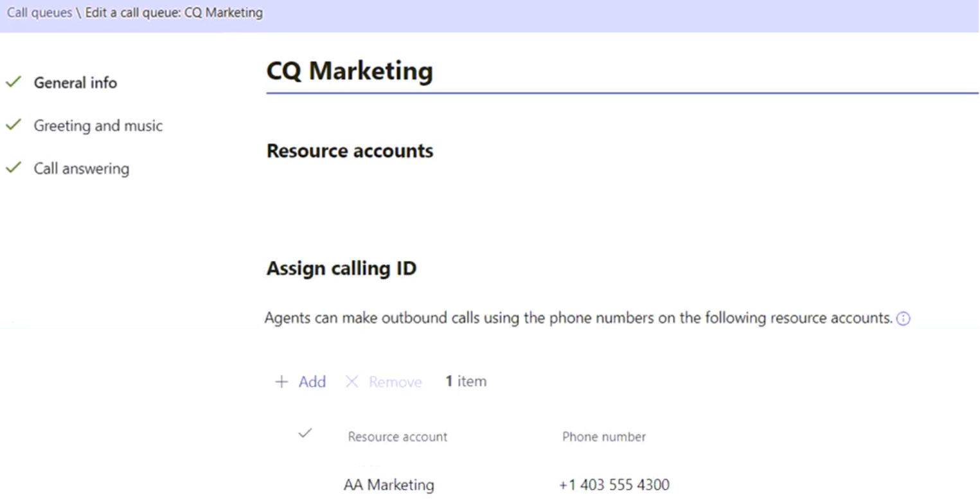Click the phone number +1 403 555 4300
Viewport: 980px width, 500px height.
click(x=614, y=485)
